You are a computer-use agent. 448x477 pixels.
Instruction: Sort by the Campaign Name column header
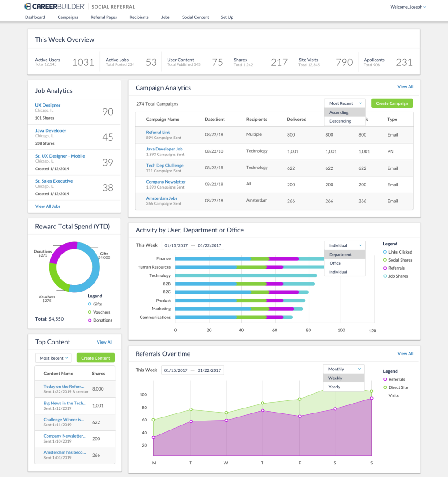(x=163, y=119)
